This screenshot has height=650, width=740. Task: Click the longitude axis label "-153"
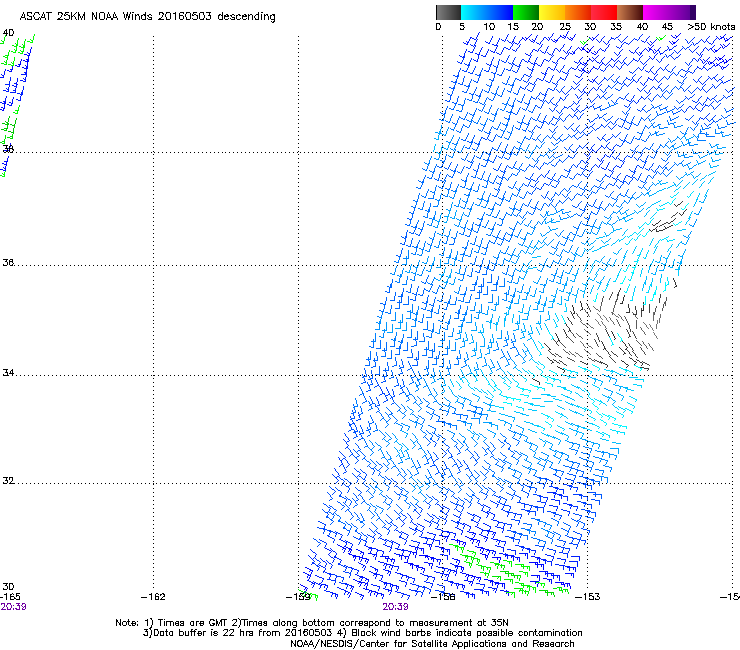click(x=588, y=597)
